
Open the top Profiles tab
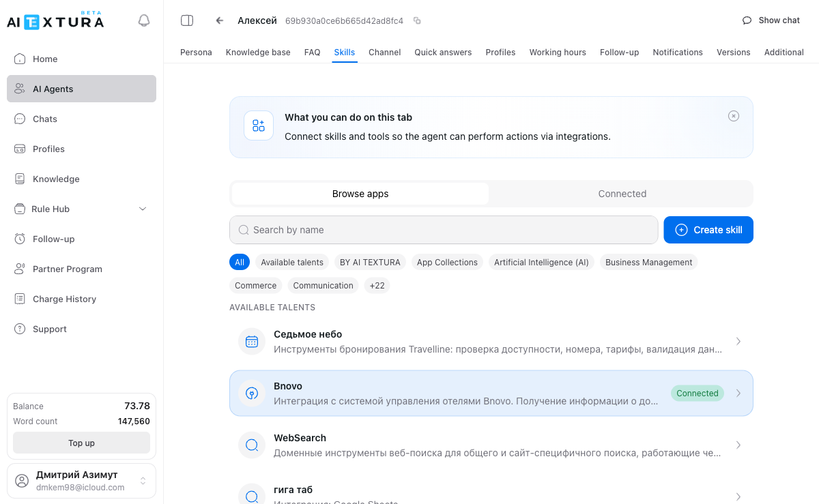click(x=500, y=52)
